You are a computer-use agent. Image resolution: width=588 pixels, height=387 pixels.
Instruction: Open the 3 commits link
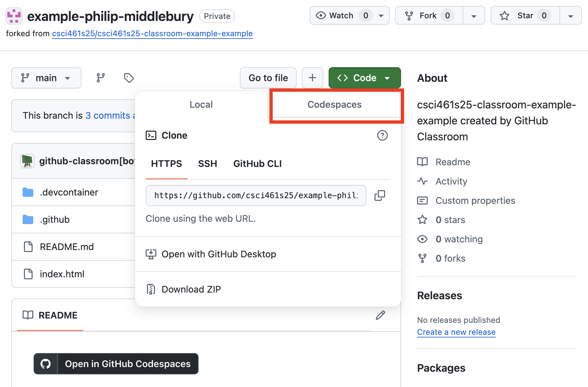[108, 115]
